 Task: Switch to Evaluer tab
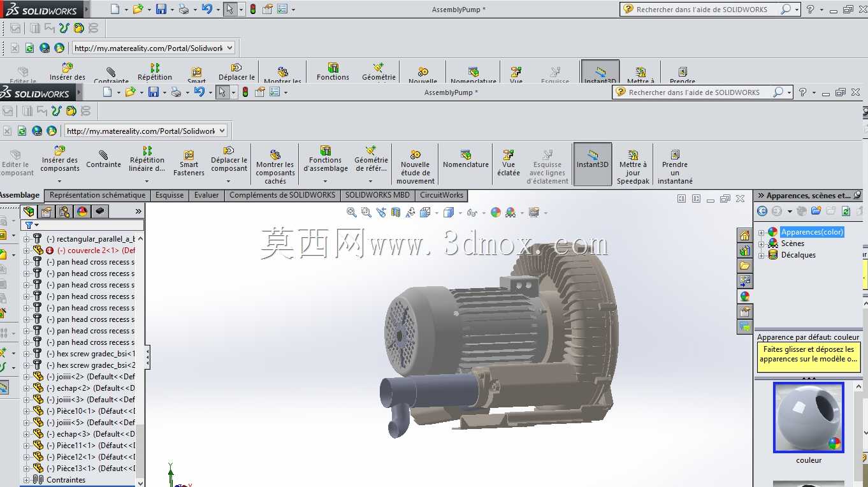[206, 195]
